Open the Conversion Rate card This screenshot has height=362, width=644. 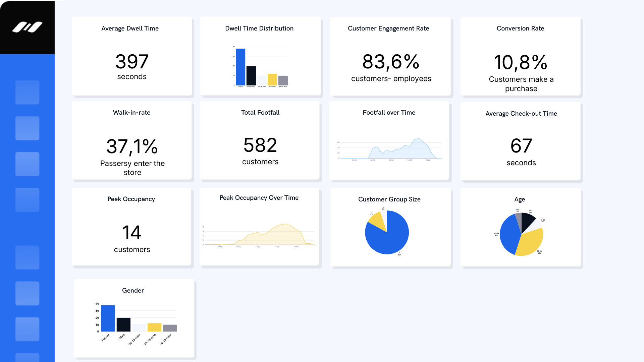[520, 56]
